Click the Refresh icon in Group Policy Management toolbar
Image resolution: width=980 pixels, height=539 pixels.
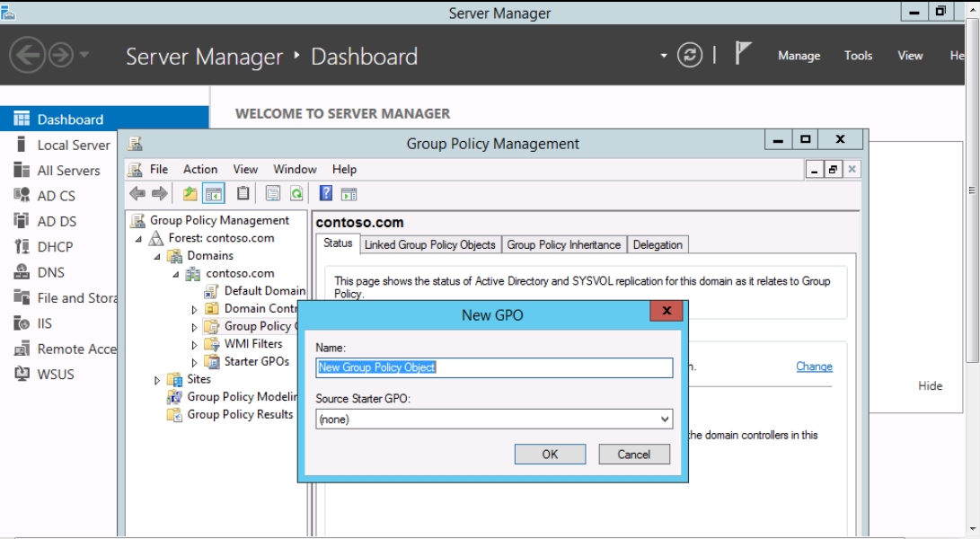pyautogui.click(x=296, y=193)
